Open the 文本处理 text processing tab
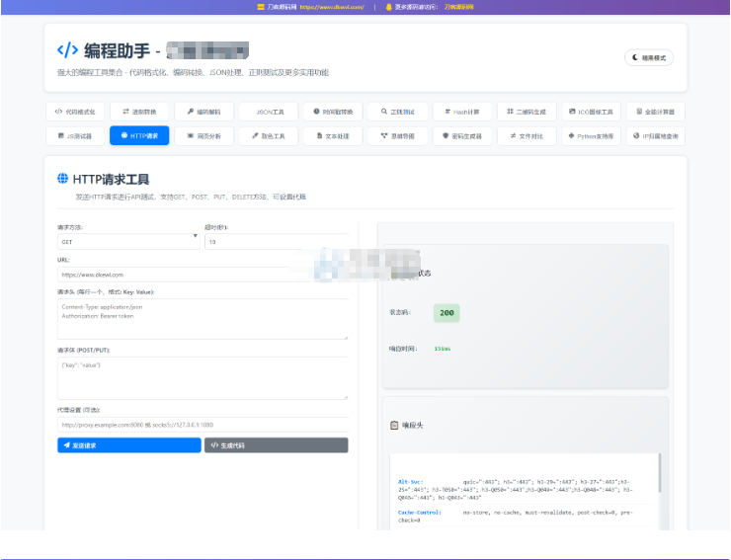 click(x=333, y=136)
